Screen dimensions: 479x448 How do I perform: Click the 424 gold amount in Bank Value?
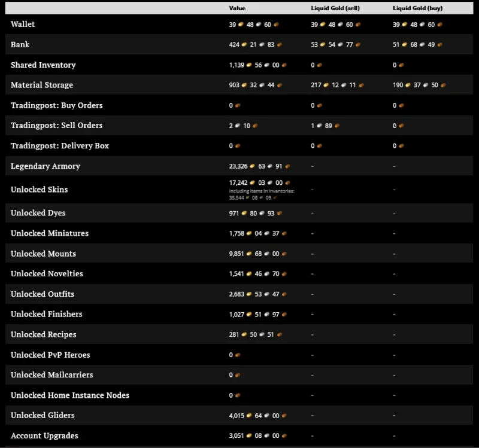tap(234, 44)
